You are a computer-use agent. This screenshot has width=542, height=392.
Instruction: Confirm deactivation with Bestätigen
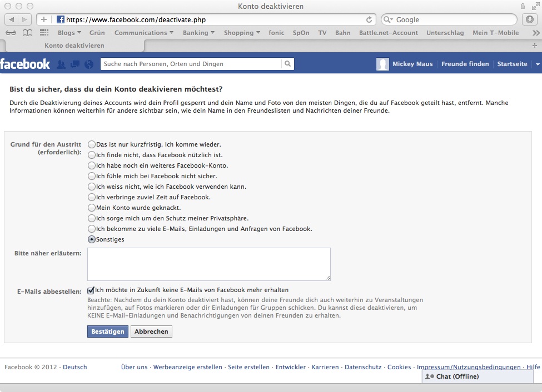pos(107,331)
